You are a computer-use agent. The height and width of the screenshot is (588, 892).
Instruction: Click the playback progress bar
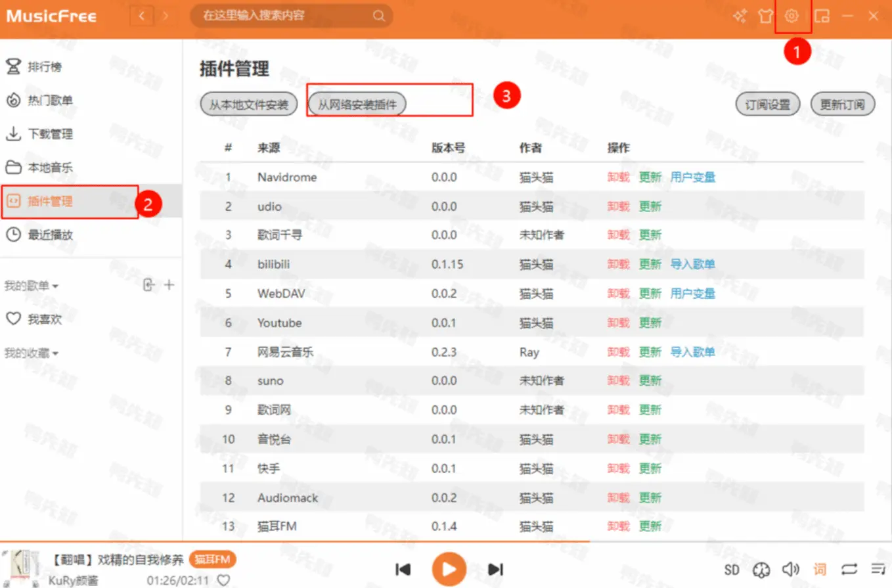click(x=446, y=542)
